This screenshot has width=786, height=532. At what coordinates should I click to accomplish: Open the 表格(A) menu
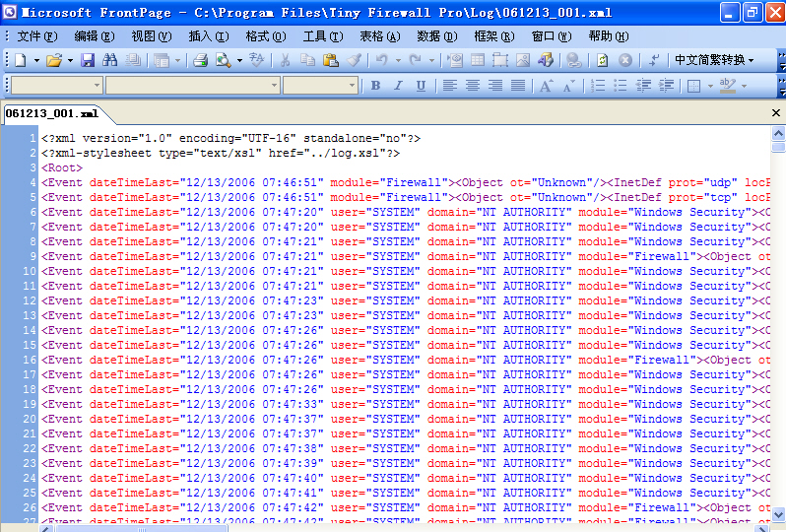pyautogui.click(x=380, y=36)
